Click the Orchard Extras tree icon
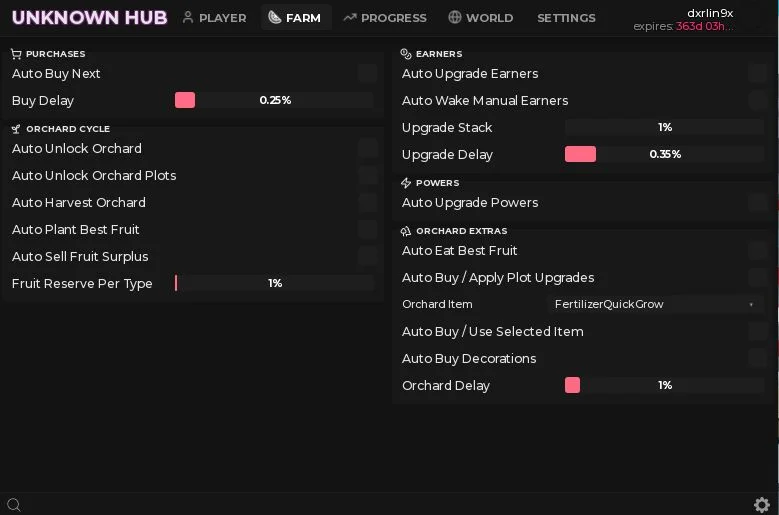The height and width of the screenshot is (515, 779). [x=406, y=231]
